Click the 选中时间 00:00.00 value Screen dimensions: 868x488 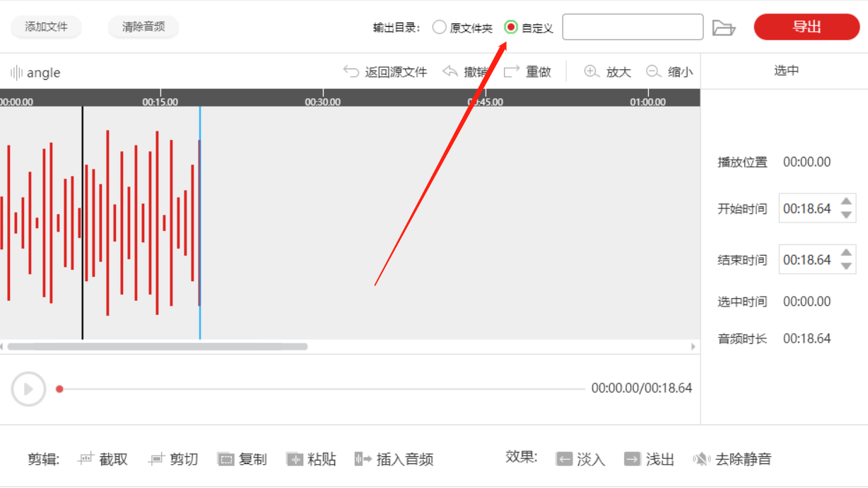807,302
